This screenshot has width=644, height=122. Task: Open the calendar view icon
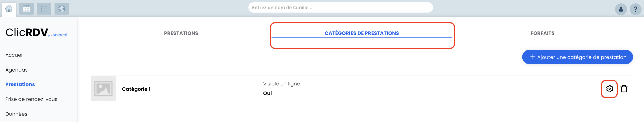tap(26, 9)
